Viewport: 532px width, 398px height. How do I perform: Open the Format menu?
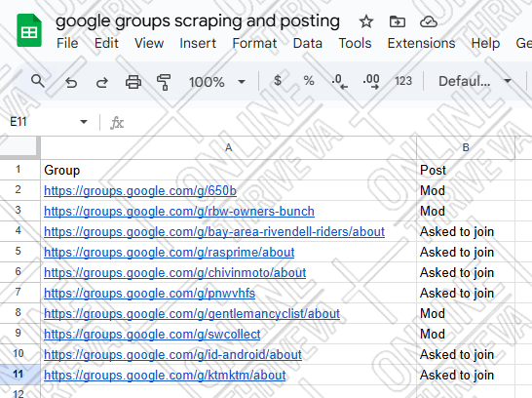pos(254,43)
